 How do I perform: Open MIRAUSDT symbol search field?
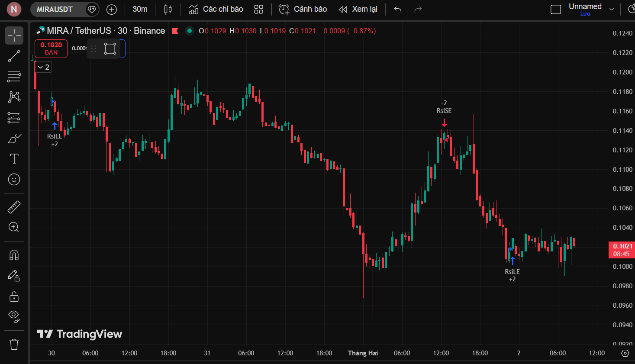[55, 9]
